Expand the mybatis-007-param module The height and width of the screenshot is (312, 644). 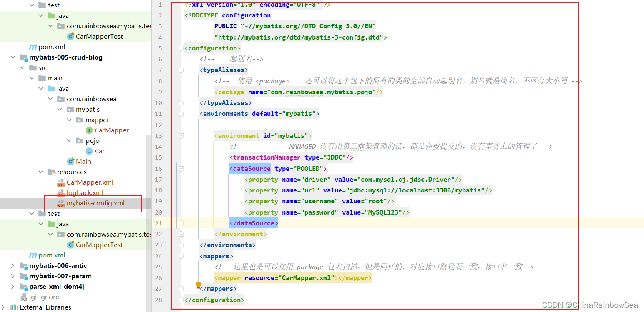pos(13,276)
